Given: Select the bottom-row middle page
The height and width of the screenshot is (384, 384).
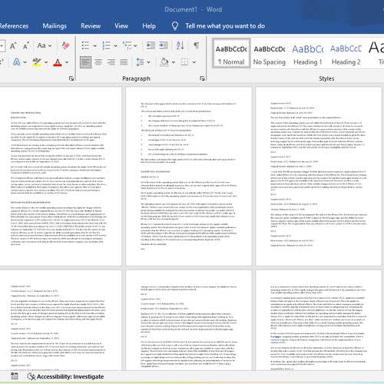Looking at the screenshot, I should coord(189,320).
